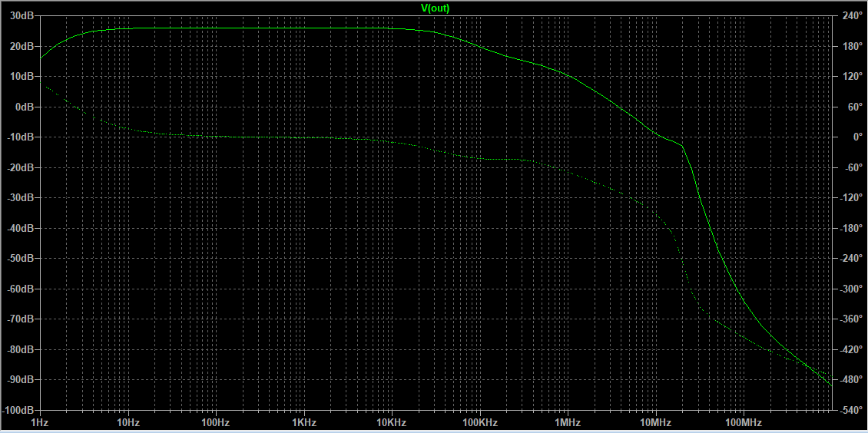
Task: Click the -240° phase axis label
Action: (850, 258)
